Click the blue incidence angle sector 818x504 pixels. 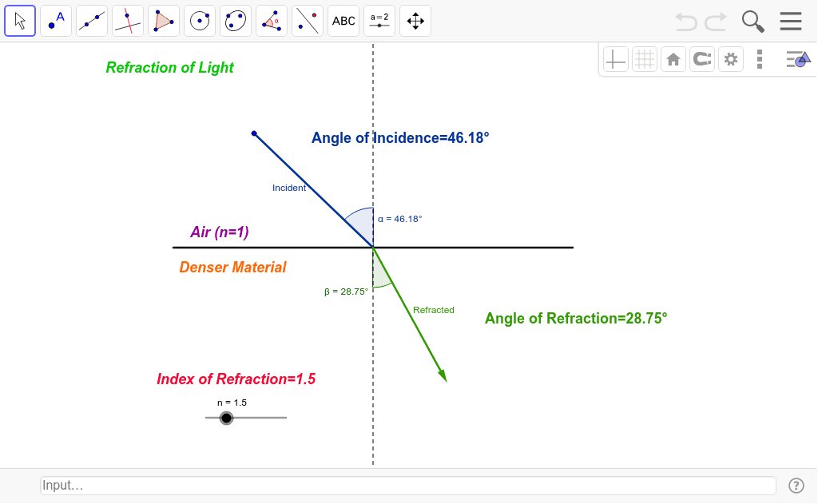363,224
